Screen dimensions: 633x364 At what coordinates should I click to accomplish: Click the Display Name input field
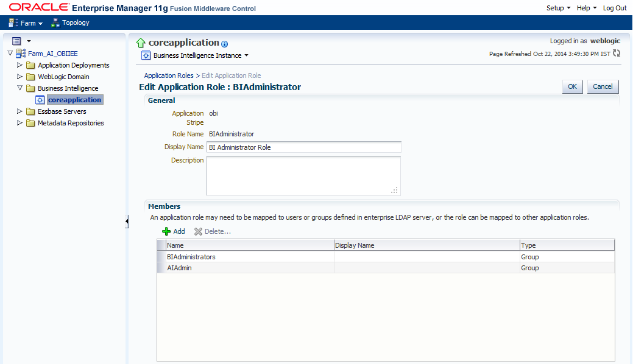(x=303, y=147)
